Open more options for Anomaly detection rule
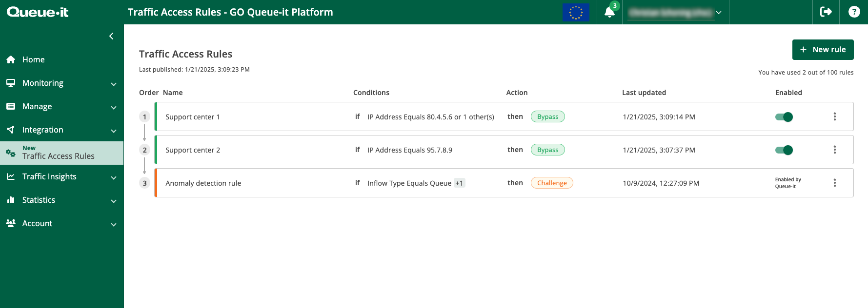868x308 pixels. pos(835,183)
